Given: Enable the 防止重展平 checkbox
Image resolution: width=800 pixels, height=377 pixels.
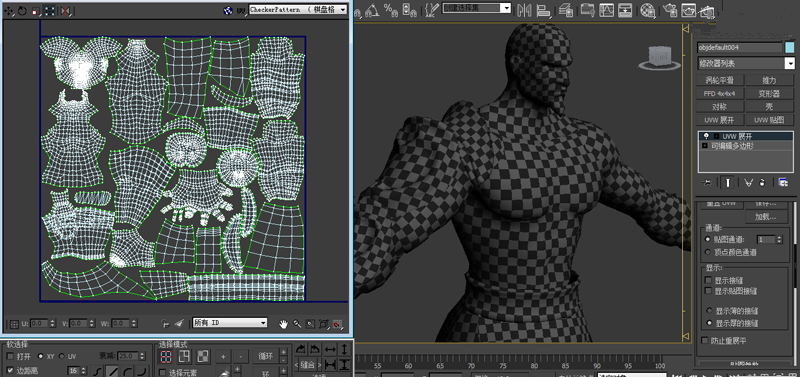Looking at the screenshot, I should coord(705,340).
